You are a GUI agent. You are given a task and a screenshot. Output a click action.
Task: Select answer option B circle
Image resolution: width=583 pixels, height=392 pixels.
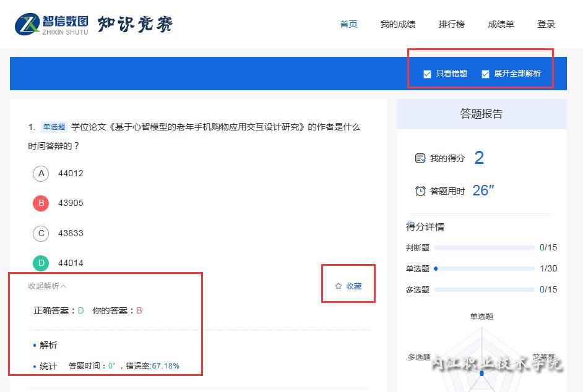(41, 203)
